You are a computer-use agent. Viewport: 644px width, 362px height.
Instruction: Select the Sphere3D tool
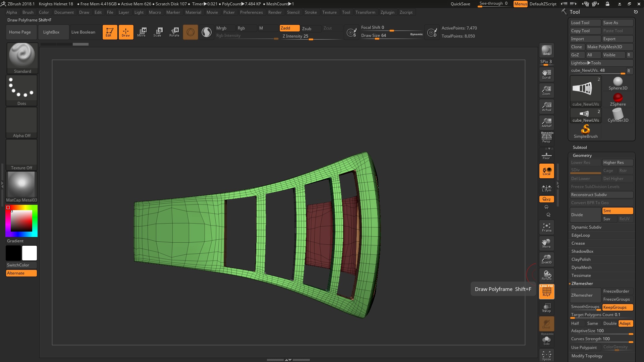[x=618, y=83]
